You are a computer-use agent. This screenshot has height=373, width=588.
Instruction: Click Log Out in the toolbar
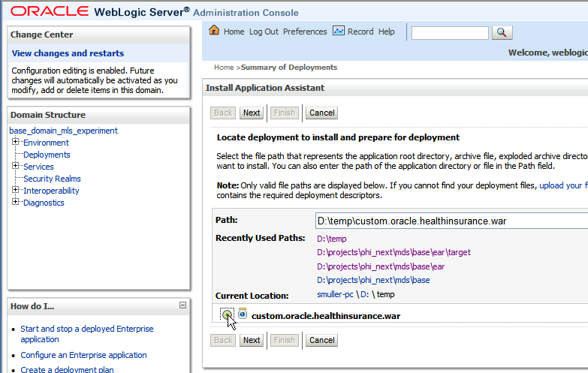click(264, 32)
